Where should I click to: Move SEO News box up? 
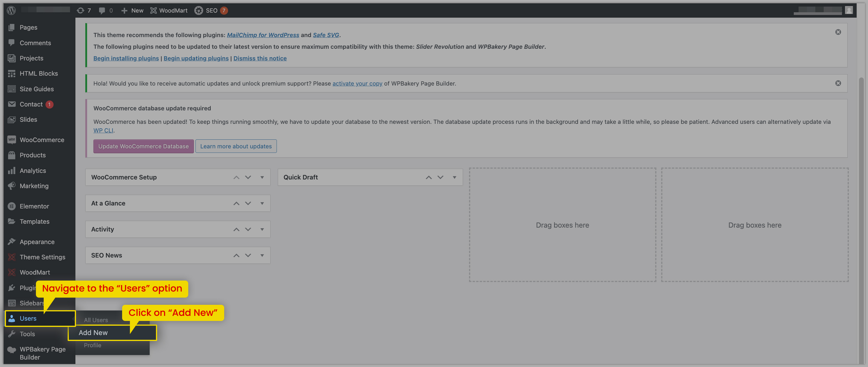236,255
